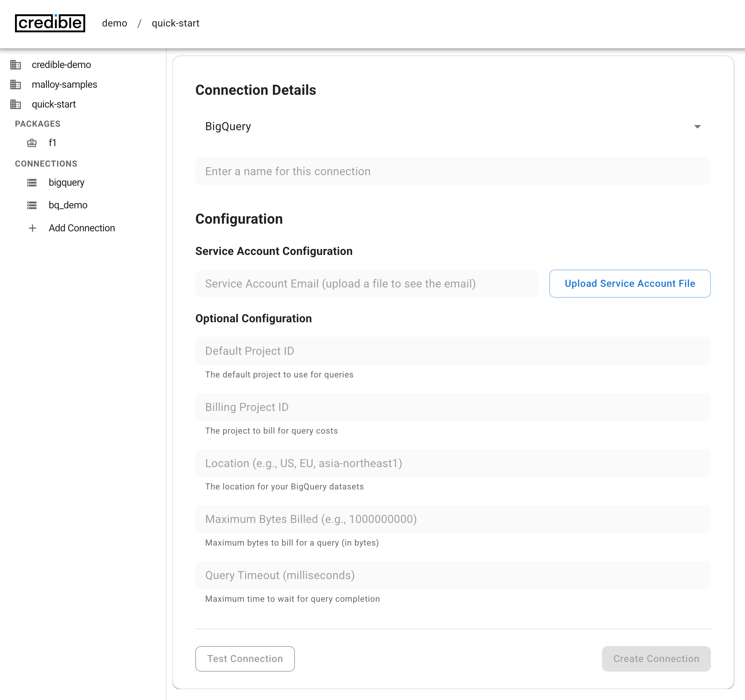Click the bq_demo connection storage icon
The image size is (745, 700).
[x=32, y=205]
